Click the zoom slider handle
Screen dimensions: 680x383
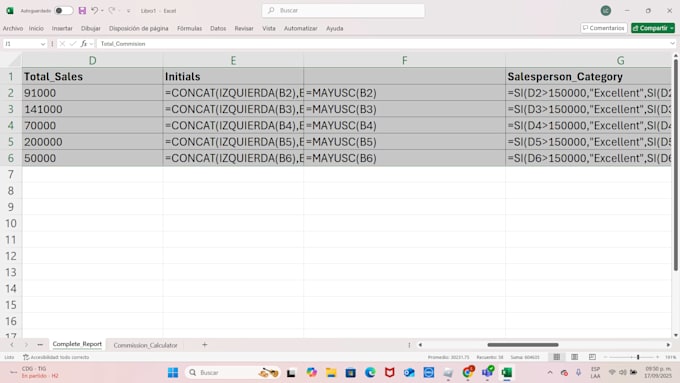(x=638, y=357)
